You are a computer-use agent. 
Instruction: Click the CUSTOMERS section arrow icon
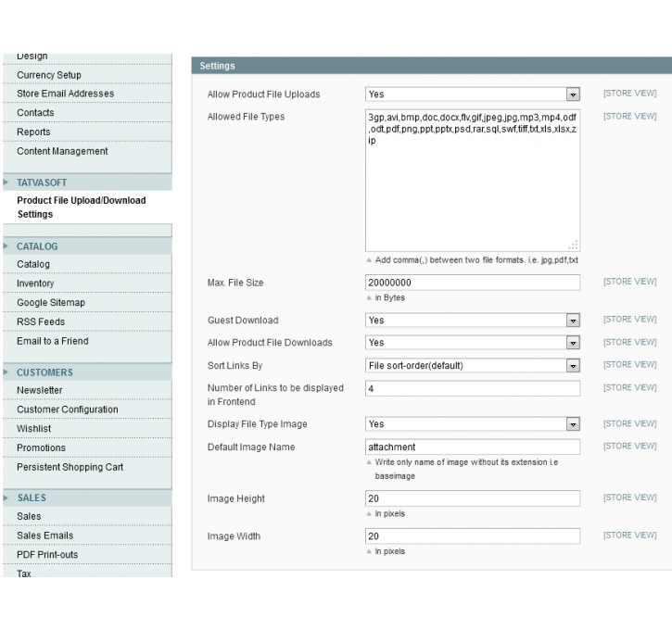click(x=6, y=372)
